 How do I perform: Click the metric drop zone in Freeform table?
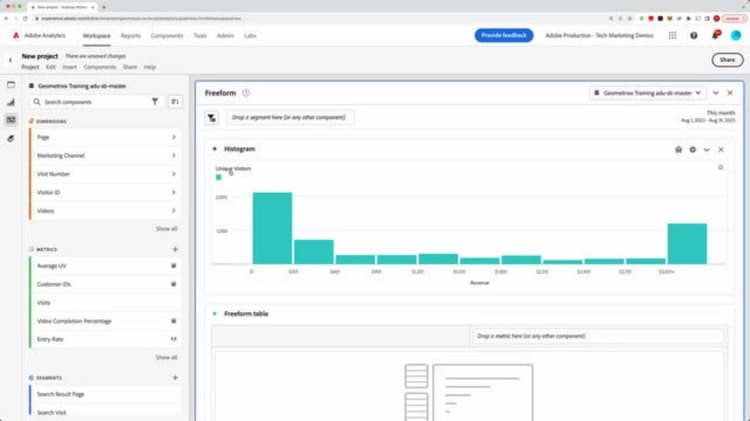[598, 336]
